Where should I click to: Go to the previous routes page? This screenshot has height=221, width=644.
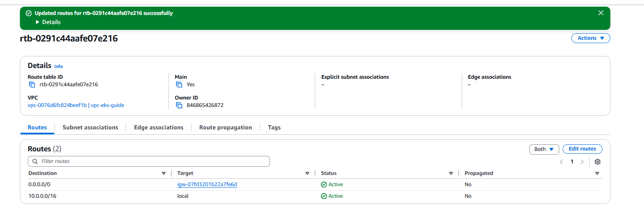coord(561,162)
